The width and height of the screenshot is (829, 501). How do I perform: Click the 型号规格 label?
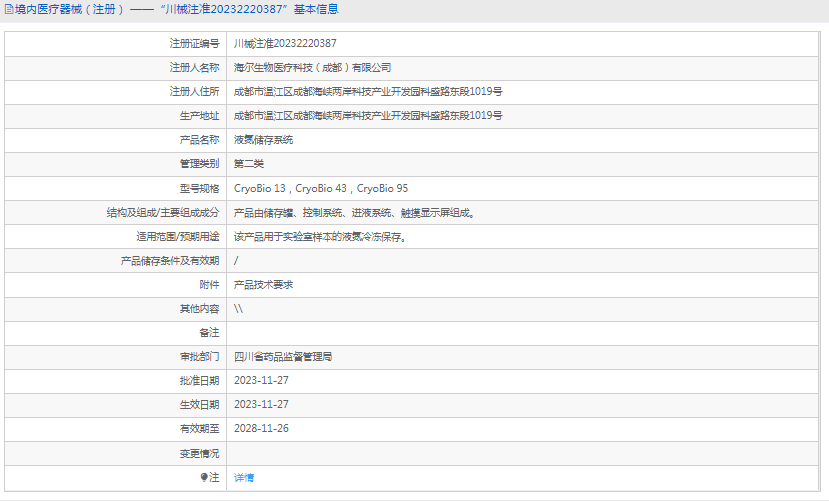[199, 188]
